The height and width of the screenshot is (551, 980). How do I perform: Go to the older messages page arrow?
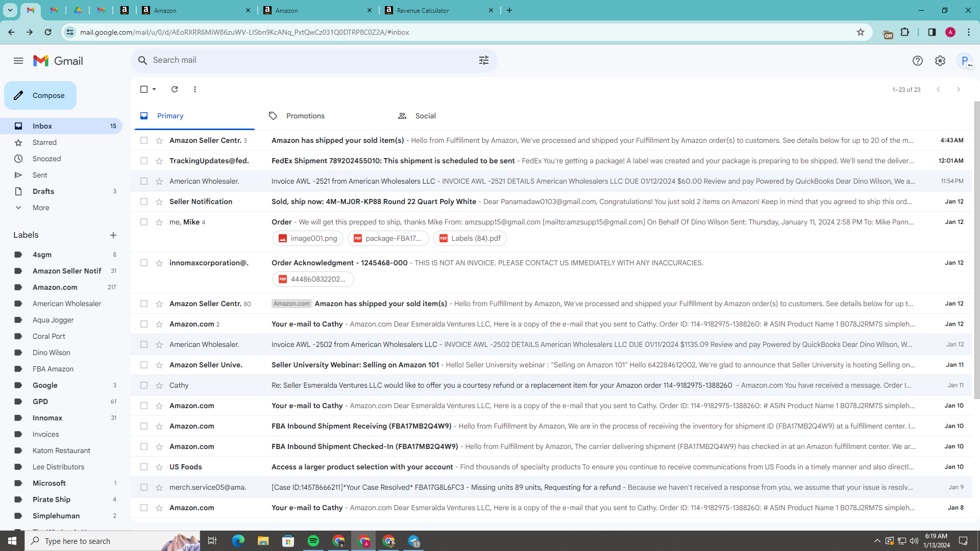[959, 89]
